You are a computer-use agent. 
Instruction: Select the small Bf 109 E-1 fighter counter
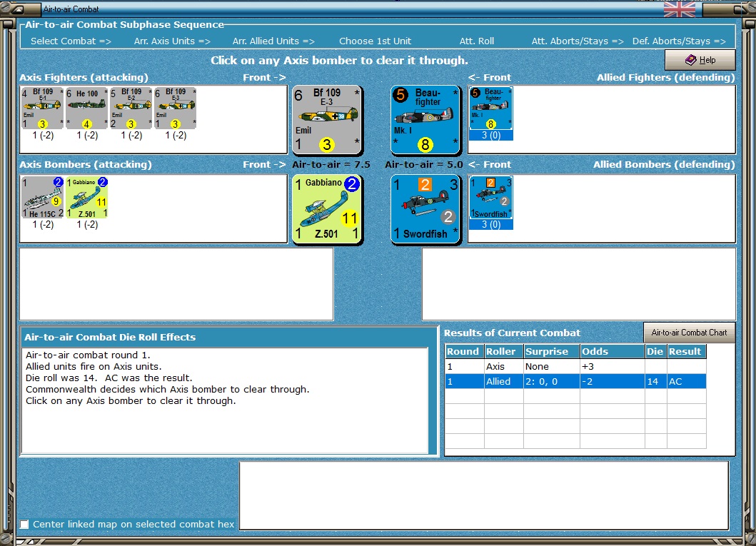click(42, 108)
